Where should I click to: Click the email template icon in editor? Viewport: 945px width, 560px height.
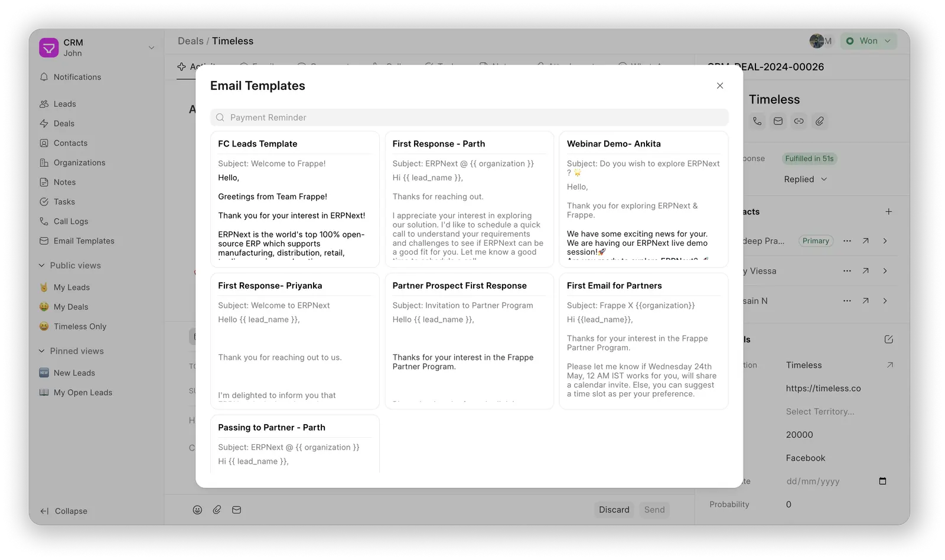[236, 510]
